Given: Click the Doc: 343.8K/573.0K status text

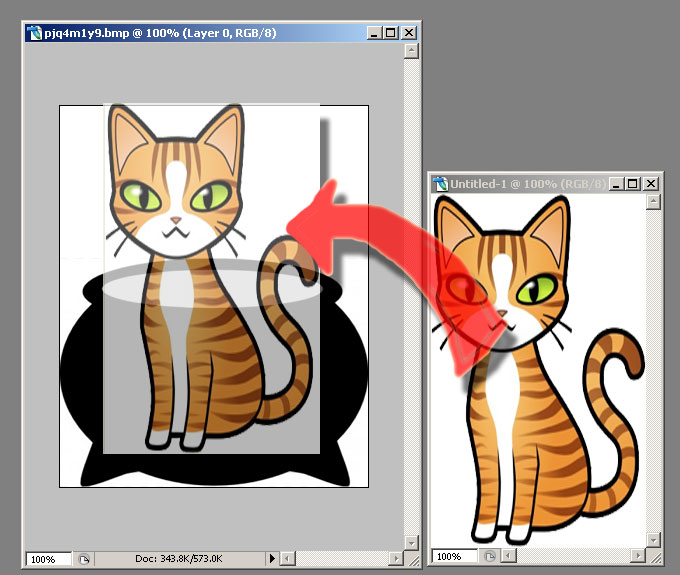Looking at the screenshot, I should pyautogui.click(x=179, y=559).
